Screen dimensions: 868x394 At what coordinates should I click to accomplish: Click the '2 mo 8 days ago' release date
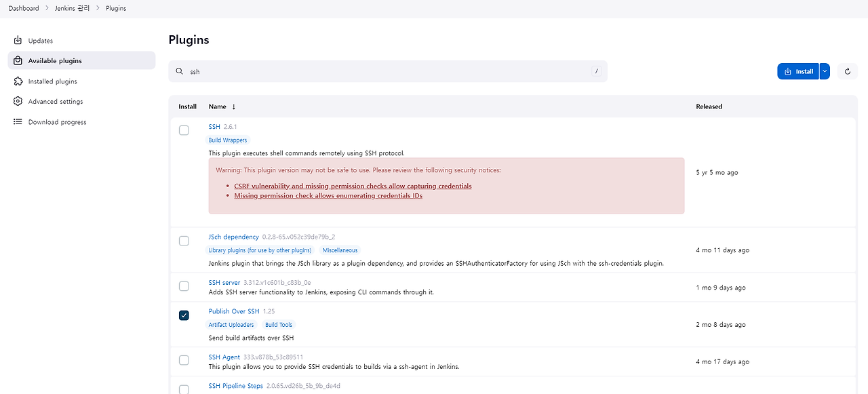(x=721, y=325)
